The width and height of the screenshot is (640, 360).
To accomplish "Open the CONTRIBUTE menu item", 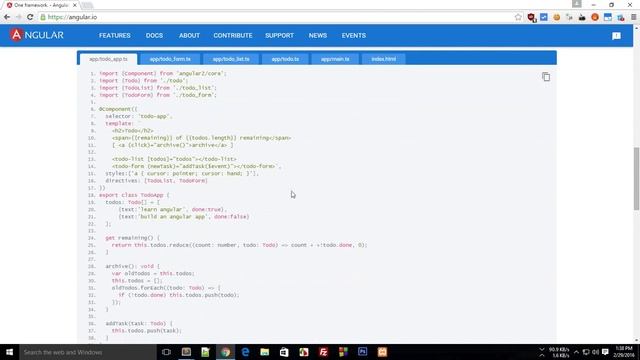I will click(x=233, y=36).
